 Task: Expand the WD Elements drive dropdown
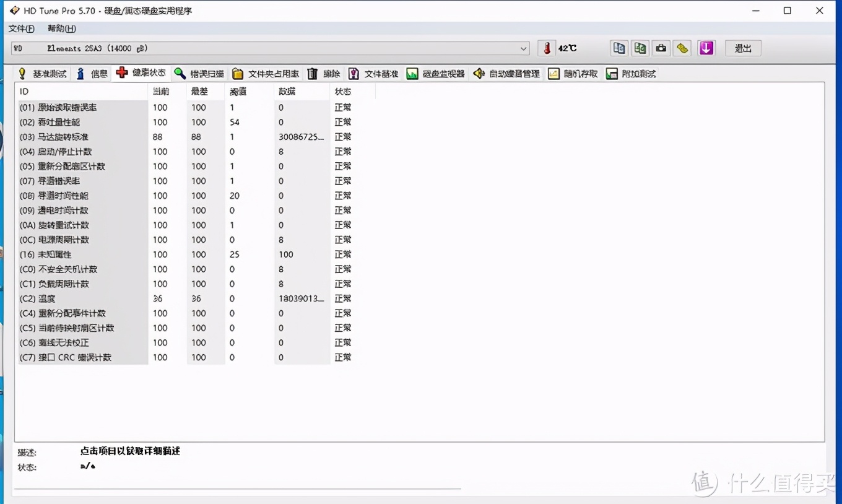[524, 48]
